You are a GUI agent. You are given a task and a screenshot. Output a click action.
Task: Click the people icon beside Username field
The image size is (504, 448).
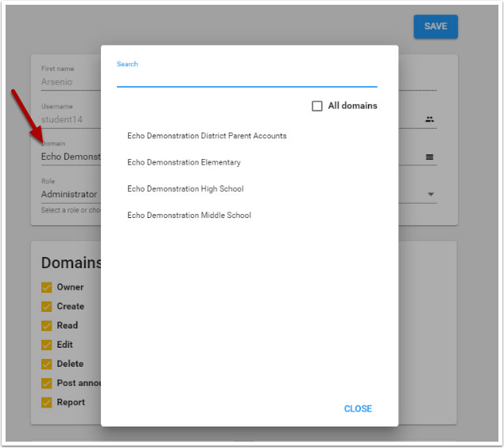pyautogui.click(x=429, y=119)
